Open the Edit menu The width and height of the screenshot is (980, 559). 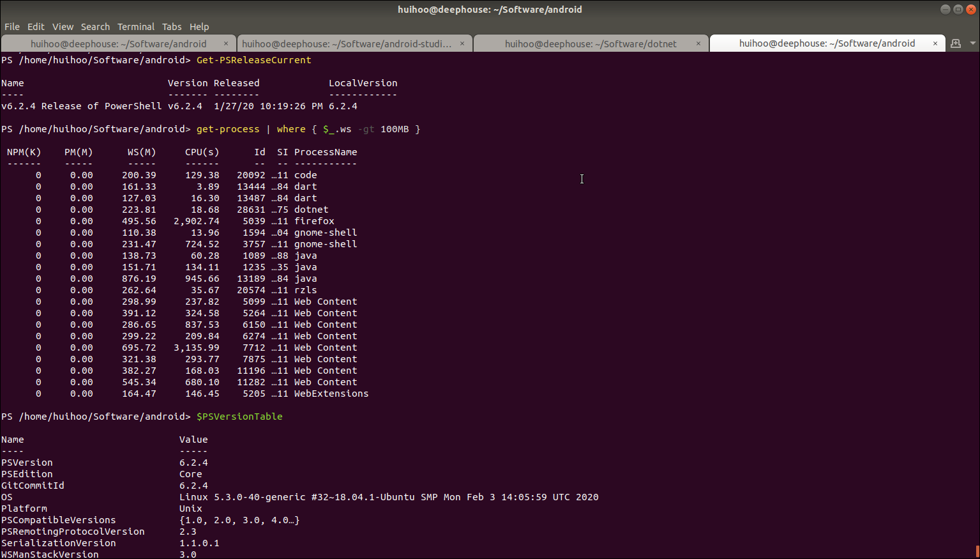click(36, 27)
